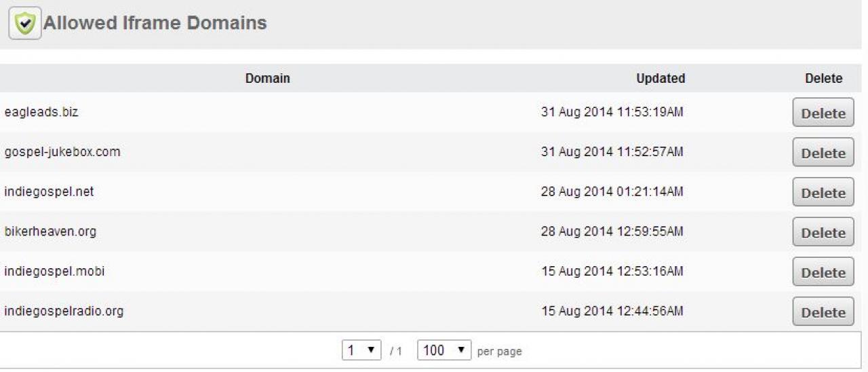
Task: Delete the gospel-jukebox.com domain
Action: pos(823,153)
